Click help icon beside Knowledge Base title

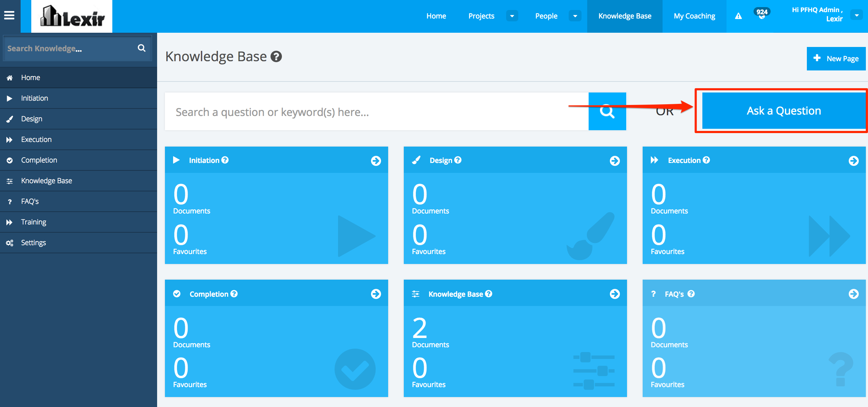click(276, 57)
